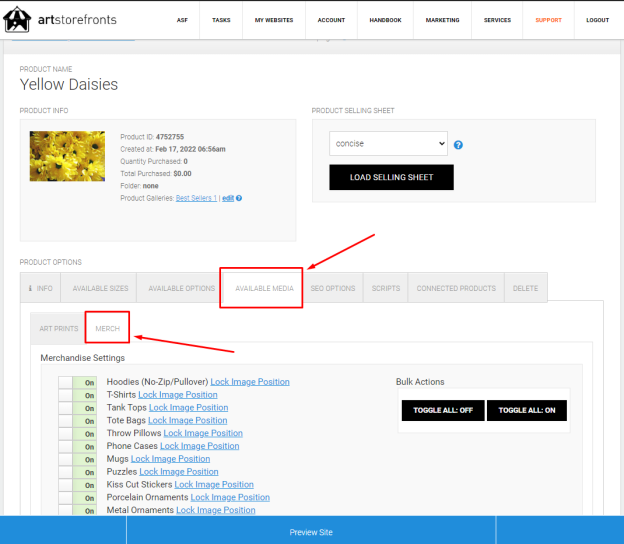Click the Load Selling Sheet button
624x544 pixels.
click(x=391, y=177)
